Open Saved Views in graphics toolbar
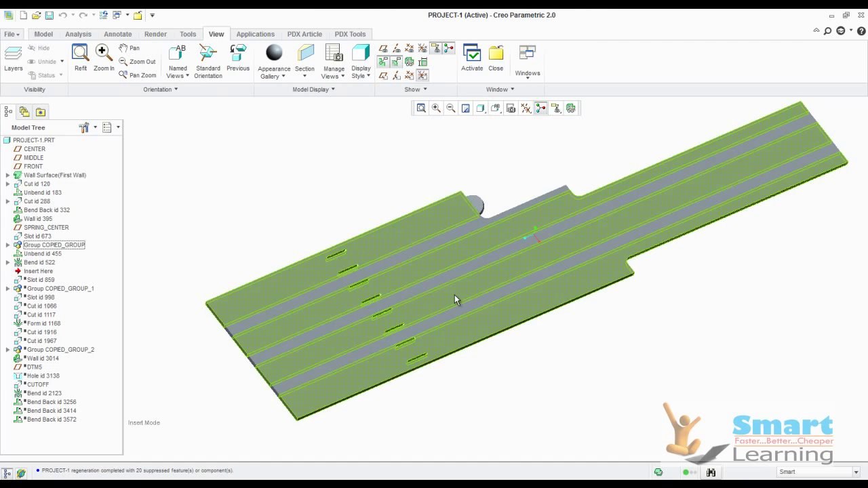Screen dimensions: 868x488 [496, 108]
